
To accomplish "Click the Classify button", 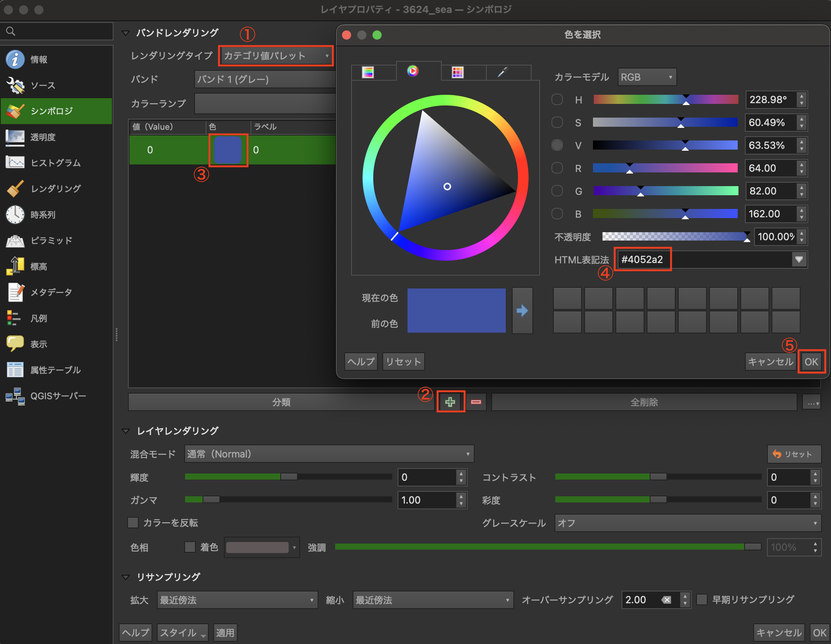I will click(281, 402).
